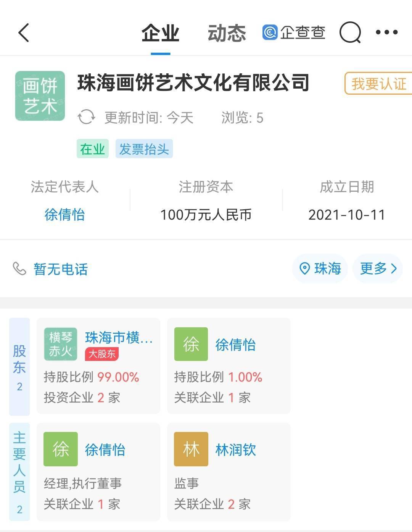Expand the 主要人员 2 side section

pyautogui.click(x=19, y=472)
